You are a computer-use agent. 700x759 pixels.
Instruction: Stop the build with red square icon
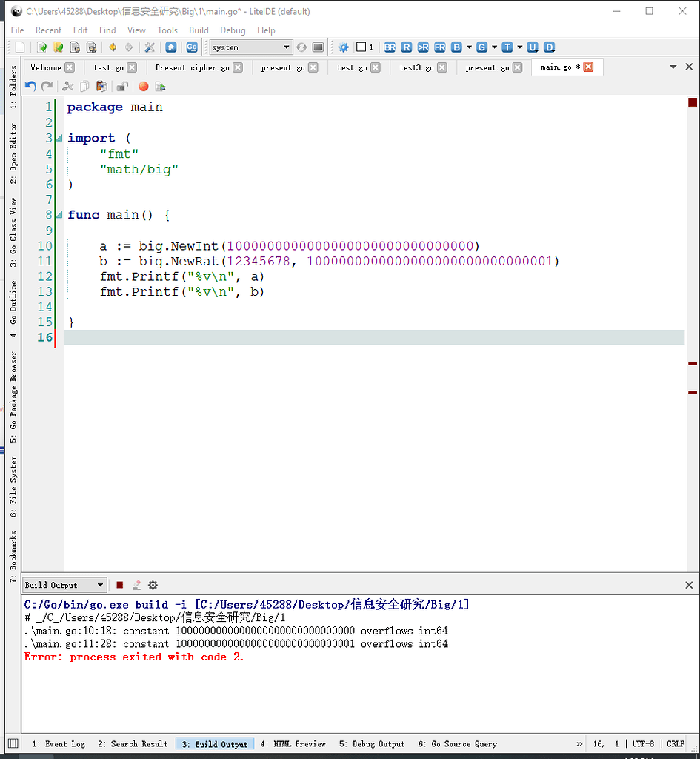(120, 585)
